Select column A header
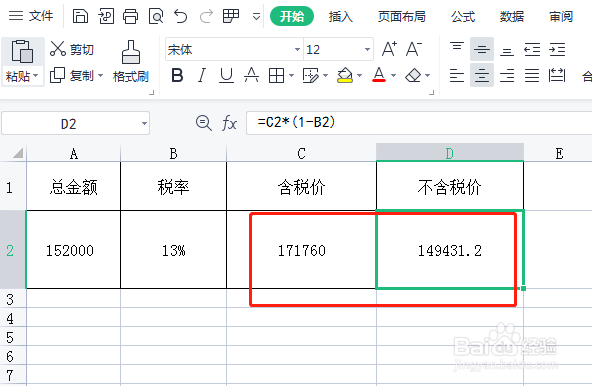 [74, 153]
